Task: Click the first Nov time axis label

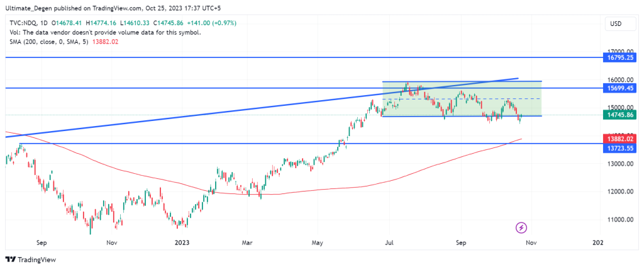Action: click(x=111, y=243)
